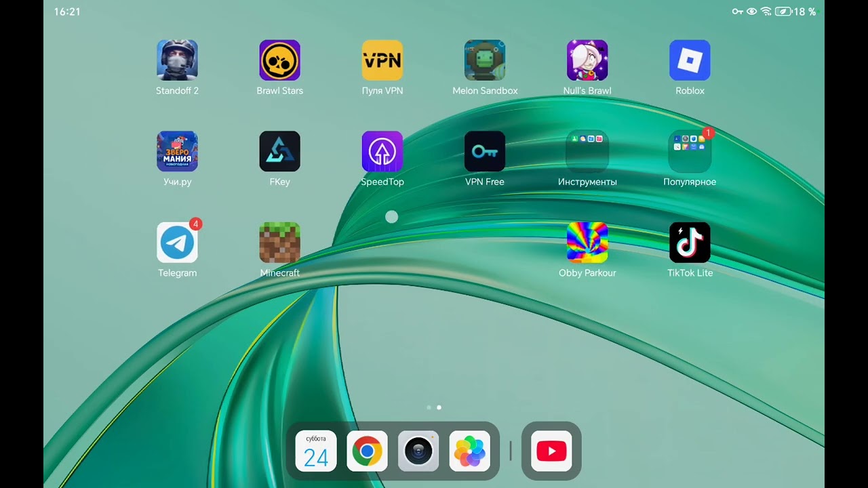Tap the Wi-Fi status icon
868x488 pixels.
[766, 12]
